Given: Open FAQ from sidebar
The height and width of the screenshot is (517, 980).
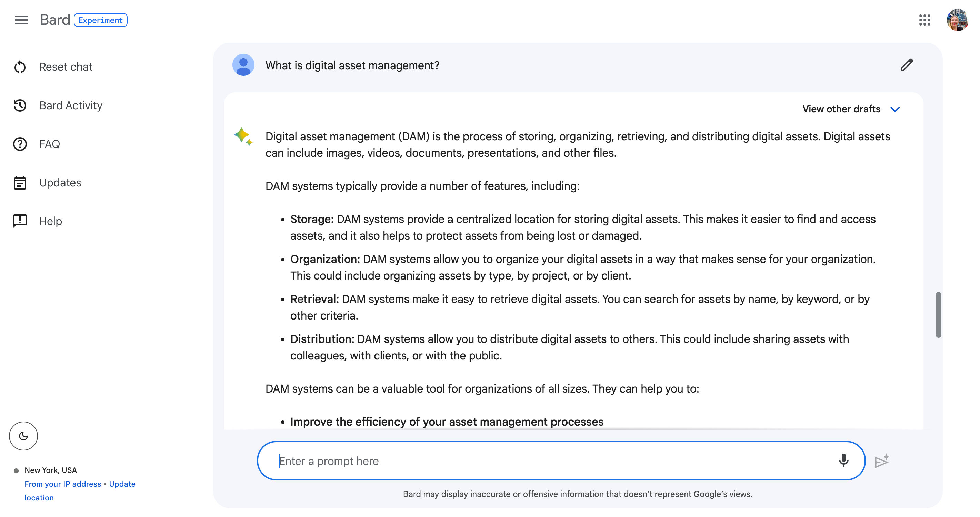Looking at the screenshot, I should [x=49, y=144].
